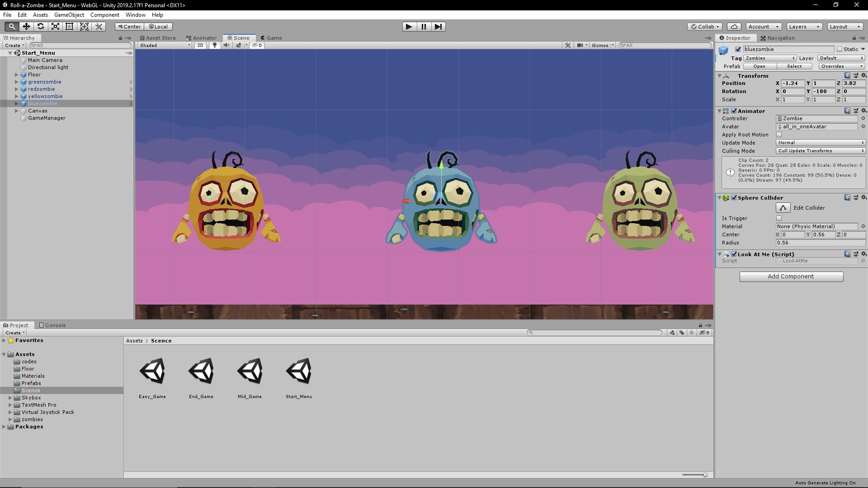Toggle the Scene lighting icon

point(214,45)
